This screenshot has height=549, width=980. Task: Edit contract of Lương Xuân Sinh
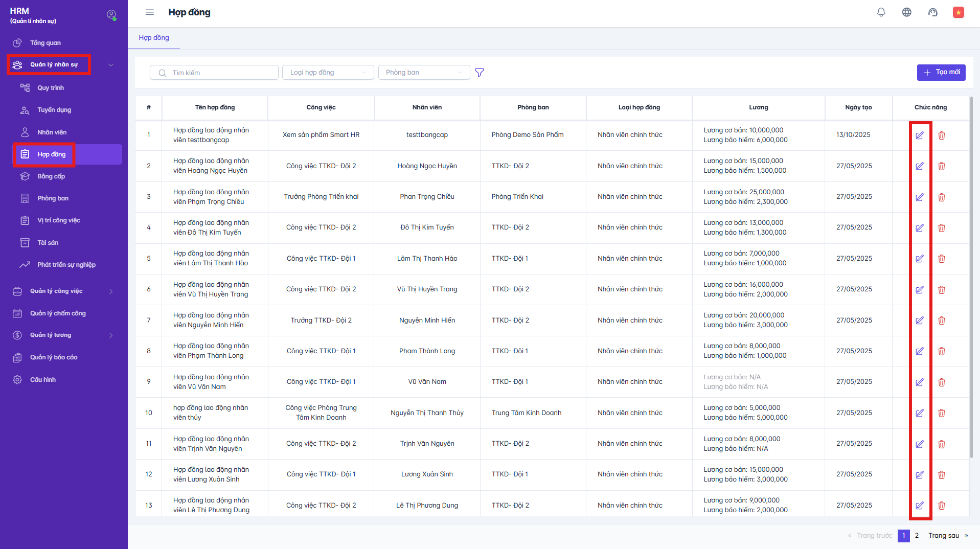pos(919,475)
